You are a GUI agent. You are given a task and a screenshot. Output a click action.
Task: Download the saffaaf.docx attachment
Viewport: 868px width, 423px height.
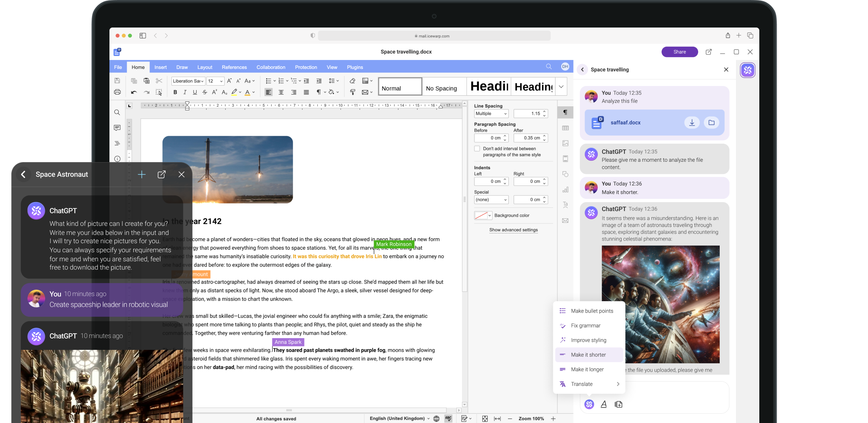(x=692, y=123)
